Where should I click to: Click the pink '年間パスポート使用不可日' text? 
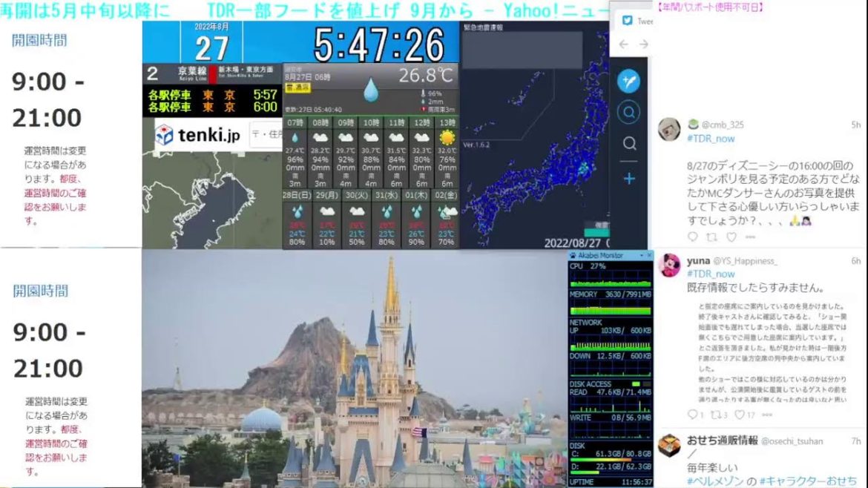click(x=710, y=7)
